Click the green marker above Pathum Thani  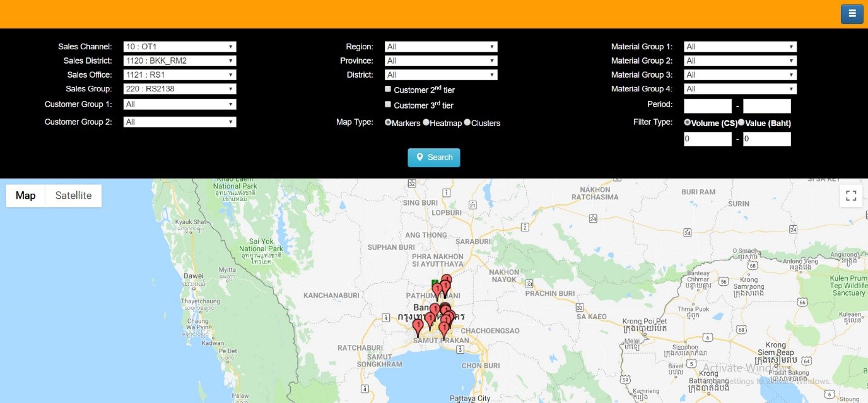435,282
